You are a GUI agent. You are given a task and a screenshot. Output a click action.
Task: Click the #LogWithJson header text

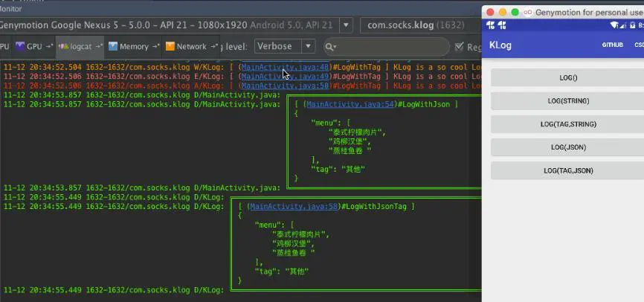(x=424, y=104)
